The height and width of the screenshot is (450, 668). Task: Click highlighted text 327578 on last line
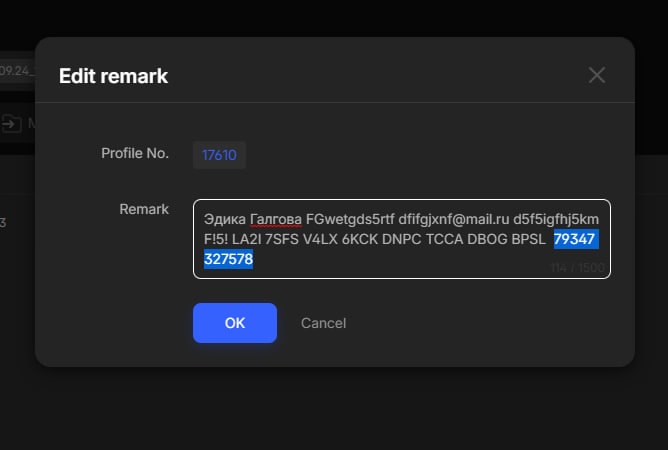(228, 259)
